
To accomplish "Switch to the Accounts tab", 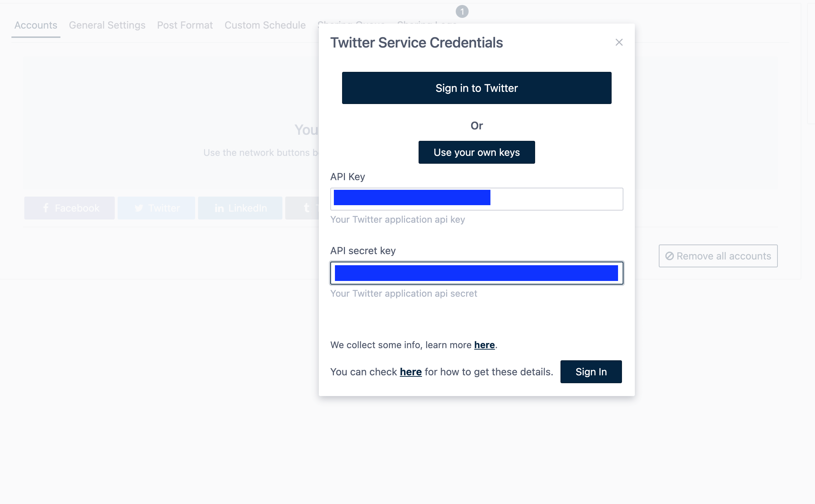I will point(36,25).
